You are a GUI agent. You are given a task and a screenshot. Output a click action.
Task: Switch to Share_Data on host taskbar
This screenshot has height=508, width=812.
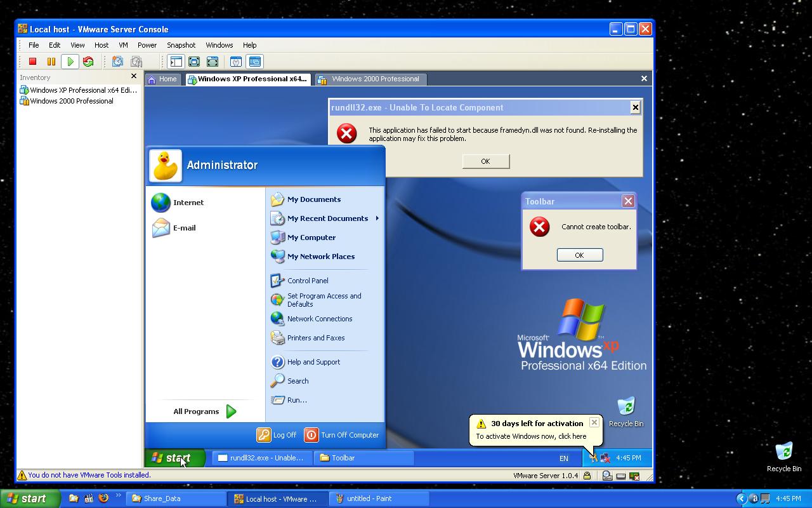click(x=176, y=498)
